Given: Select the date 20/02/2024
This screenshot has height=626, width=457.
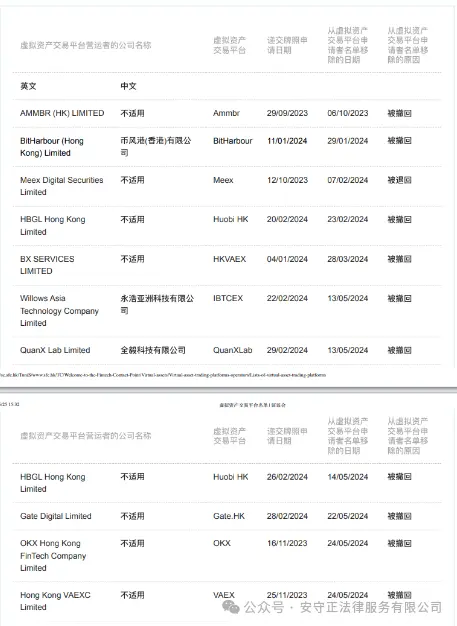Looking at the screenshot, I should pyautogui.click(x=287, y=220).
